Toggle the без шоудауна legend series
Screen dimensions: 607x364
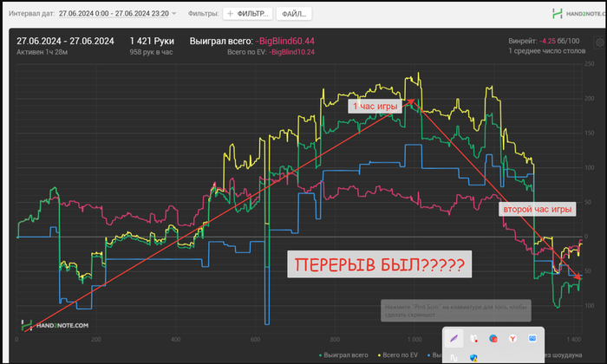pyautogui.click(x=564, y=354)
